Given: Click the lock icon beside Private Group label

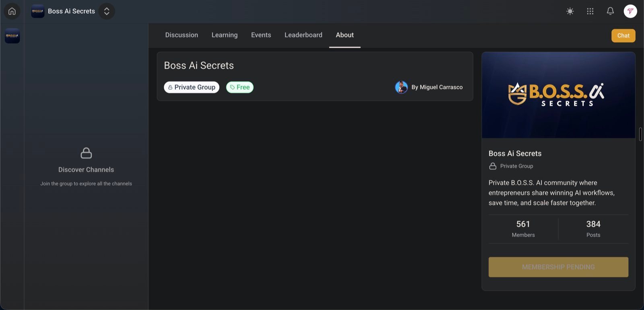Looking at the screenshot, I should 493,166.
